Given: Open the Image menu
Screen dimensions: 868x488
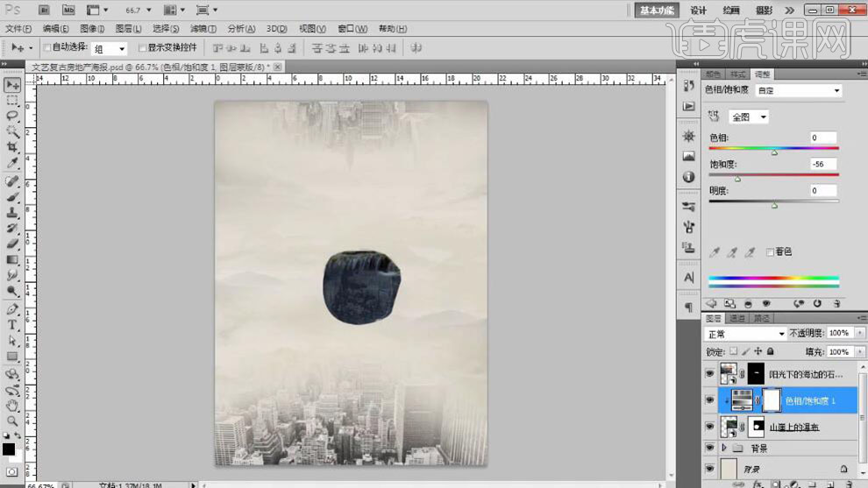Looking at the screenshot, I should click(92, 29).
